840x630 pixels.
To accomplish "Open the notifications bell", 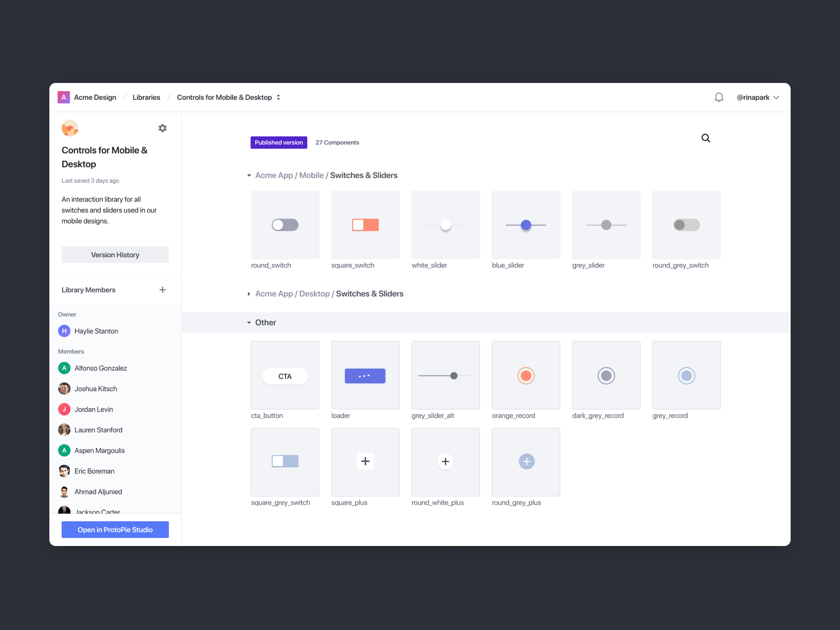I will click(719, 97).
